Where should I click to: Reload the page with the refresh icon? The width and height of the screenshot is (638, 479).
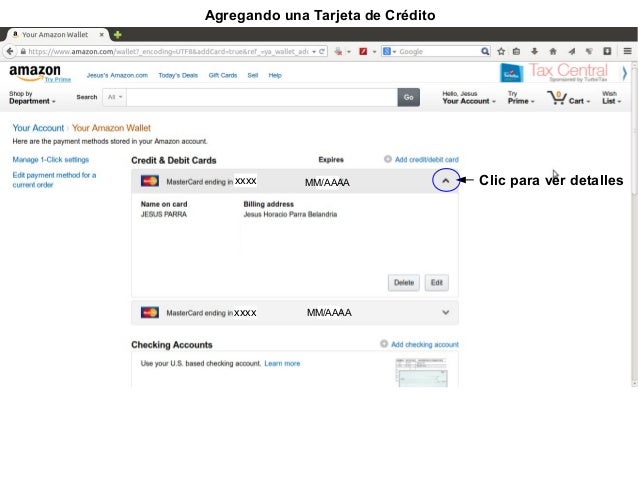tap(322, 51)
